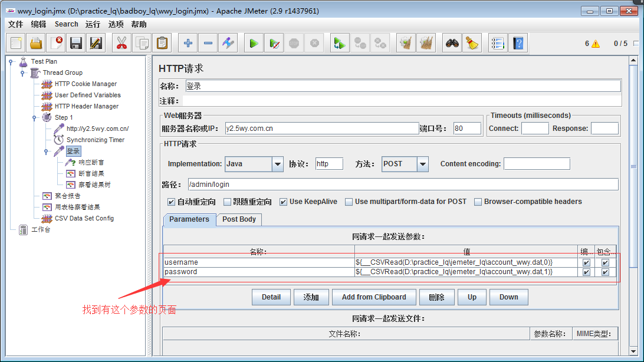The width and height of the screenshot is (644, 362).
Task: Collapse all nodes with minus icon
Action: (x=208, y=43)
